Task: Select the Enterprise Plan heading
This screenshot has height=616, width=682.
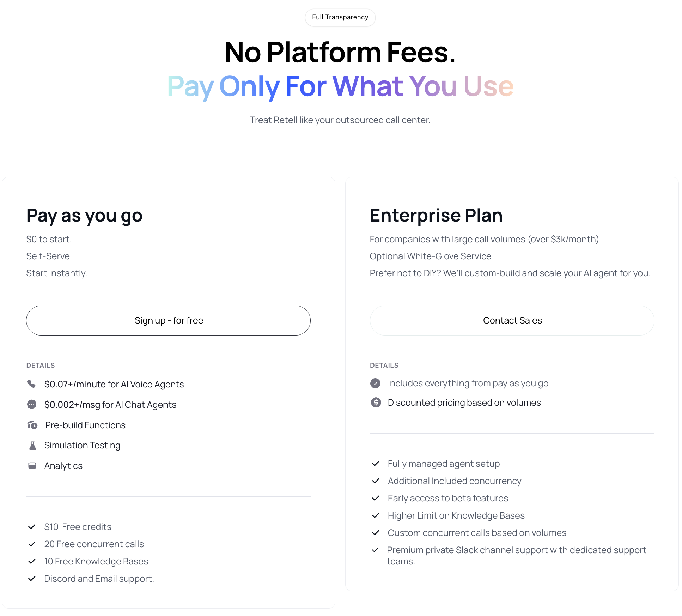Action: (x=436, y=215)
